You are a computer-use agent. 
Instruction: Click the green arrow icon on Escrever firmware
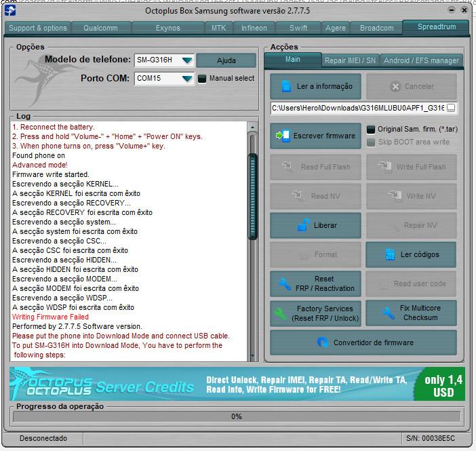(x=283, y=136)
